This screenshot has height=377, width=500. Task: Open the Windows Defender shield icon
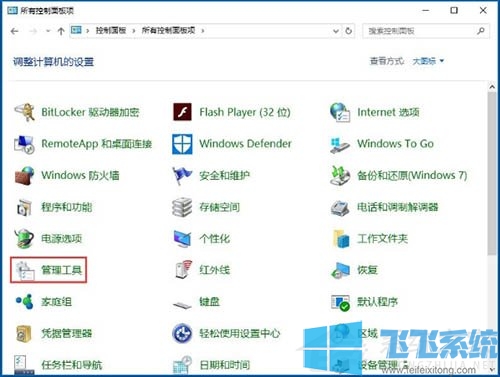pos(182,144)
